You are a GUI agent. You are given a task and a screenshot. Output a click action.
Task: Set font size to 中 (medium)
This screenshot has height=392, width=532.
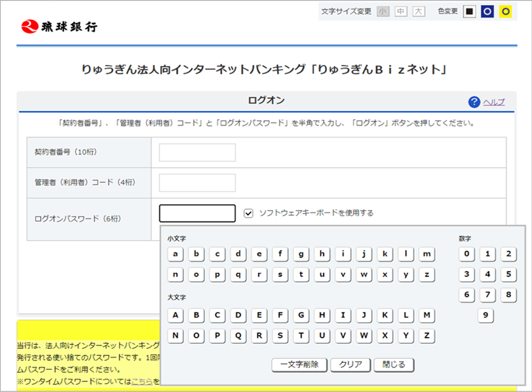[401, 12]
